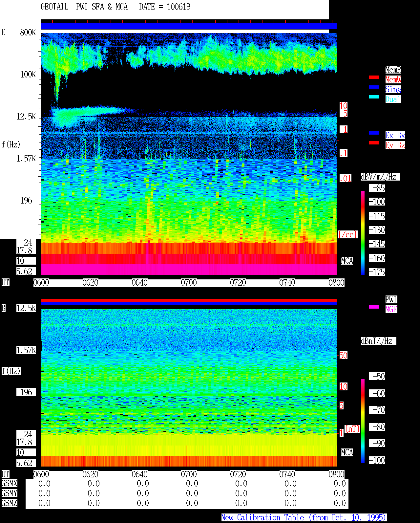Viewport: 420px width, 523px height.
Task: Click the blue Ex Bx legend swatch
Action: click(x=374, y=133)
